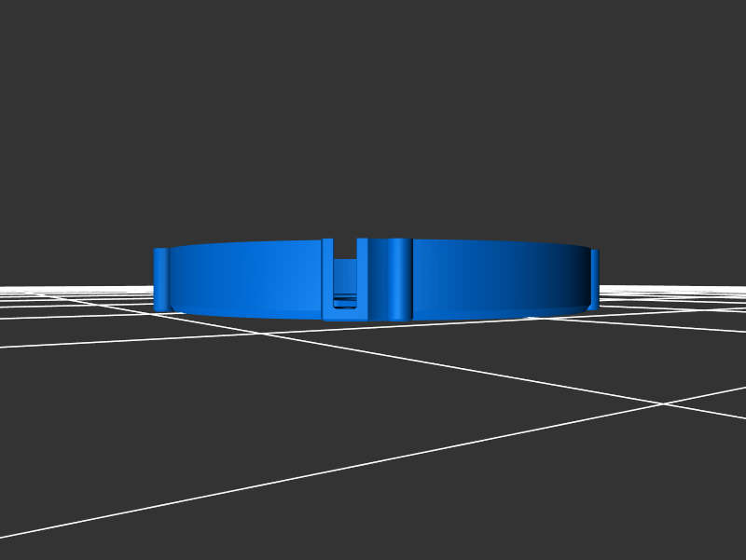Select the recessed inner wall inside the notch

click(x=345, y=276)
